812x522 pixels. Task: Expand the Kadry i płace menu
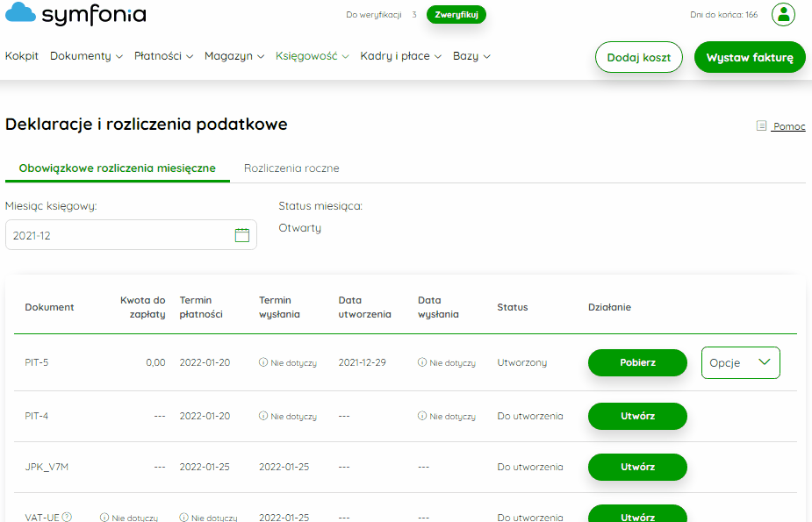coord(401,56)
